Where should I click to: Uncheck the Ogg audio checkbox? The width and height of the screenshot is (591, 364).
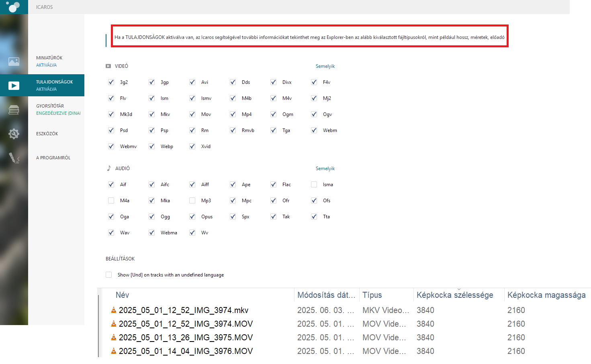pyautogui.click(x=152, y=217)
